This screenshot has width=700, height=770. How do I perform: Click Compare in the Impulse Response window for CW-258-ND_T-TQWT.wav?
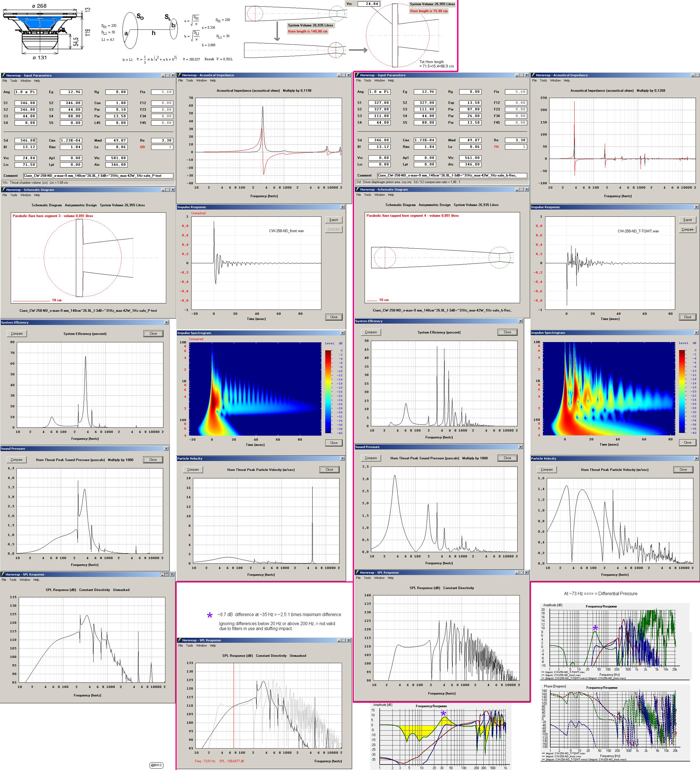[x=688, y=229]
